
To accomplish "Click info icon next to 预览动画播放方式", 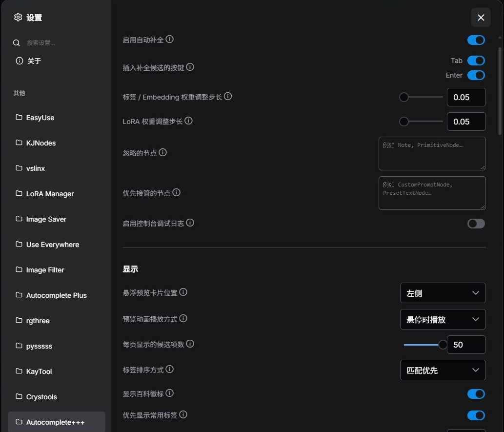I will (x=183, y=318).
